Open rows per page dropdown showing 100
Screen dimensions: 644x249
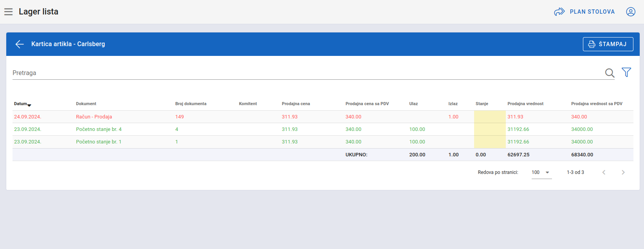541,172
